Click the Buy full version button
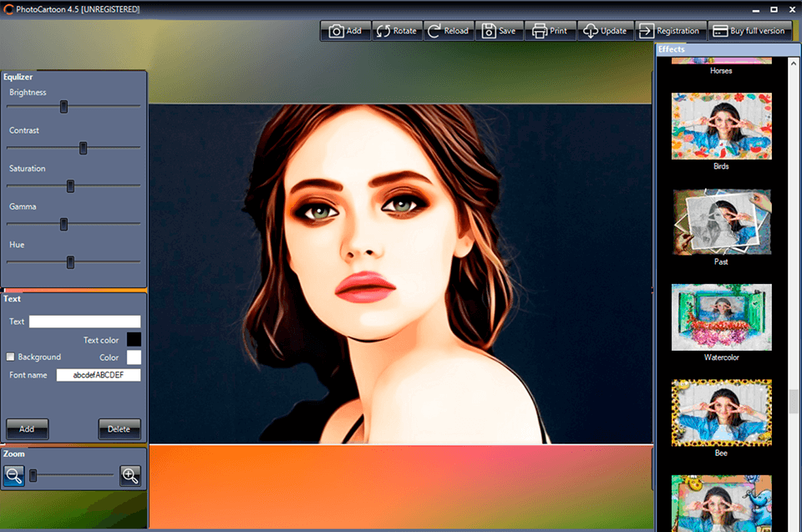The image size is (802, 532). [751, 30]
